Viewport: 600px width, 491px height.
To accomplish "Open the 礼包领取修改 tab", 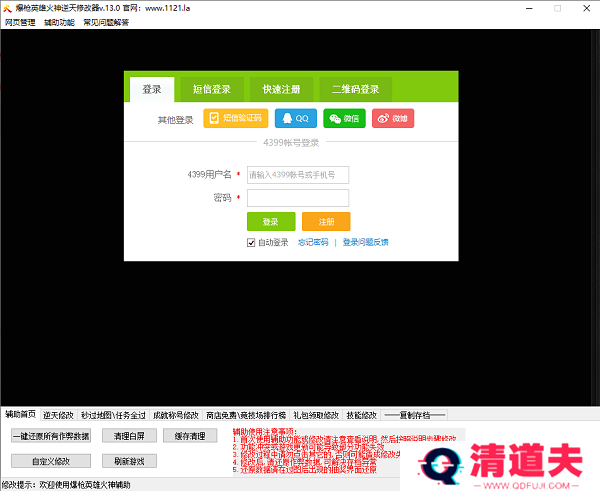I will point(316,414).
